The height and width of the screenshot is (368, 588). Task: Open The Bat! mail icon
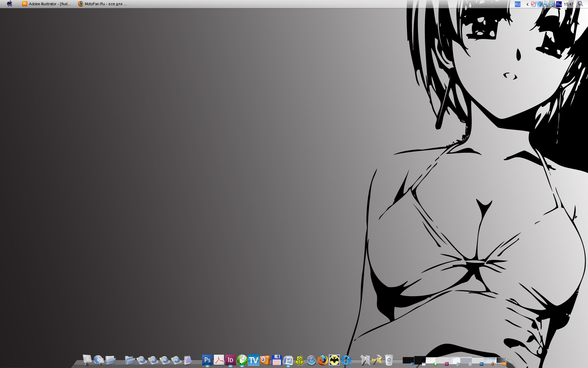pyautogui.click(x=334, y=360)
